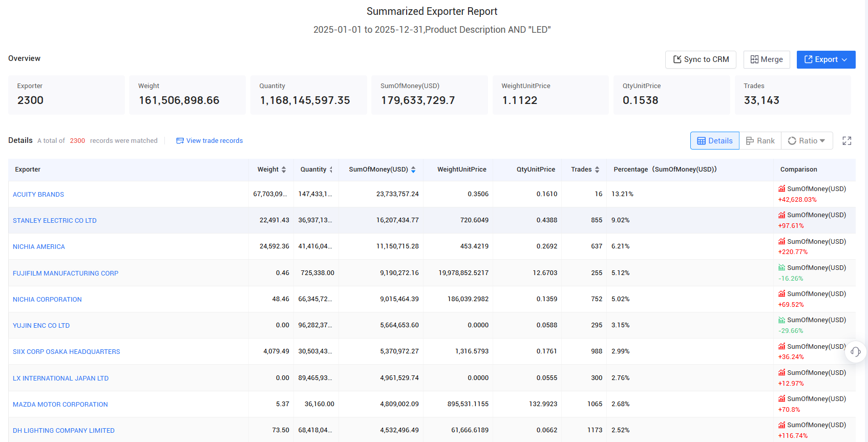Click the Merge button
This screenshot has height=442, width=868.
767,59
